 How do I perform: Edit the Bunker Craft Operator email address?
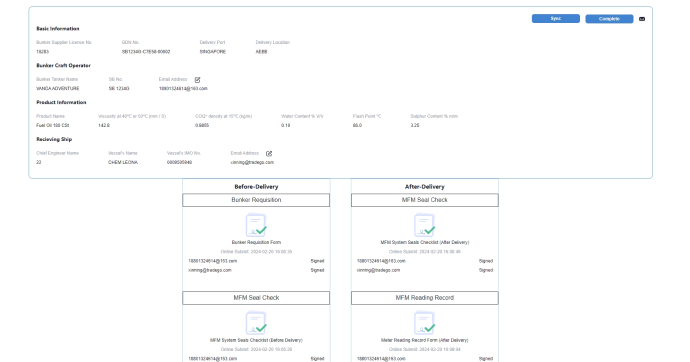[198, 80]
